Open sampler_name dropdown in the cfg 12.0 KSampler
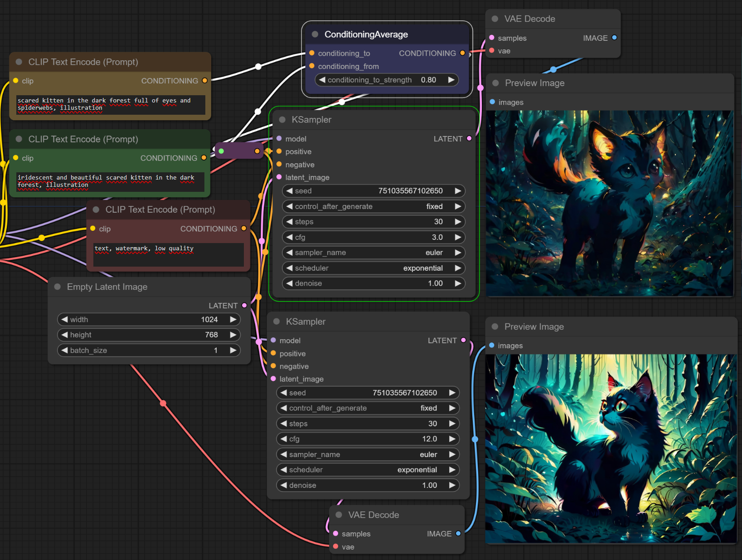The width and height of the screenshot is (742, 560). click(367, 454)
